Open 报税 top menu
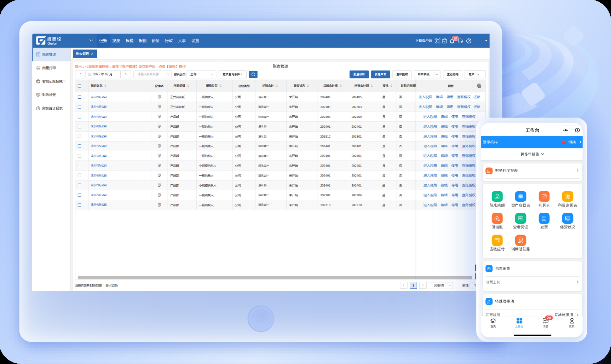The image size is (611, 364). (129, 41)
